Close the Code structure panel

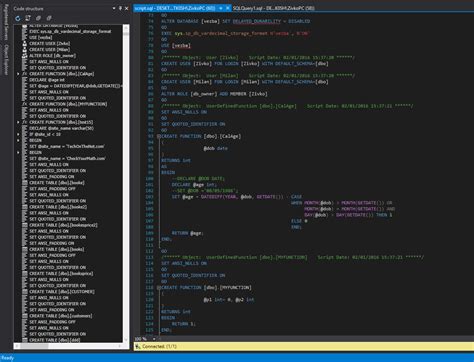pos(127,8)
